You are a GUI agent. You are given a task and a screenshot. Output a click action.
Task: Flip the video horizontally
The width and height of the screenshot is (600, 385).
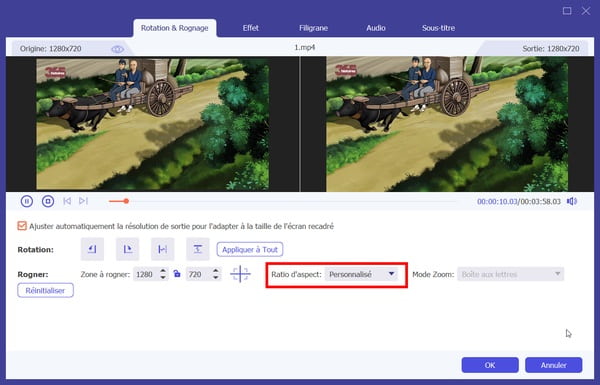click(x=163, y=250)
